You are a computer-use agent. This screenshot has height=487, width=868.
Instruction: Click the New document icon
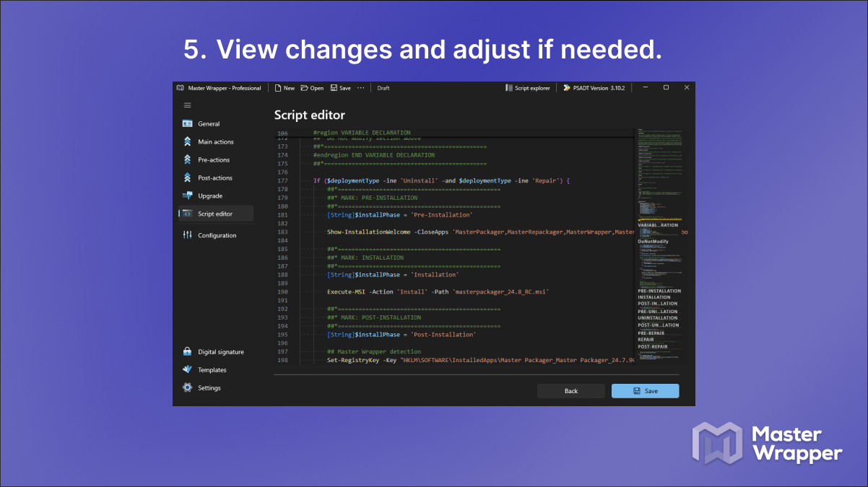(x=277, y=88)
